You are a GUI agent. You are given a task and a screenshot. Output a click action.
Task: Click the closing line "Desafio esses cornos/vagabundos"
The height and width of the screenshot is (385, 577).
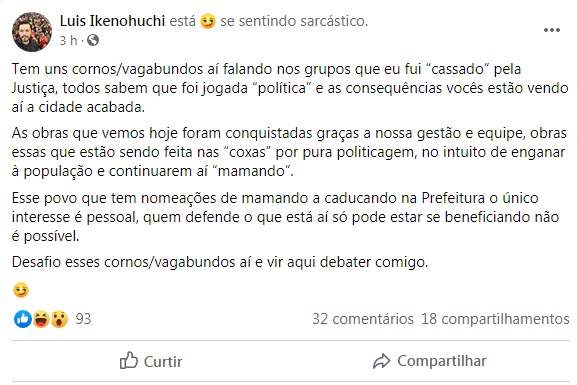tap(220, 262)
